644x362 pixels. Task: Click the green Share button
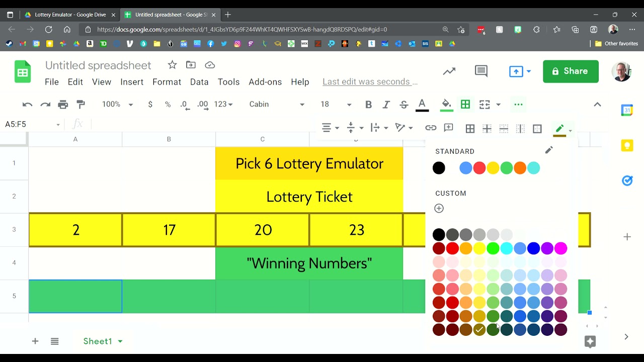coord(571,71)
